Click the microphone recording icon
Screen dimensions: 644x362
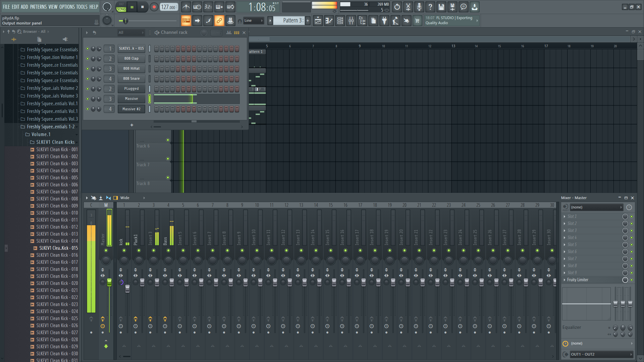tap(419, 7)
